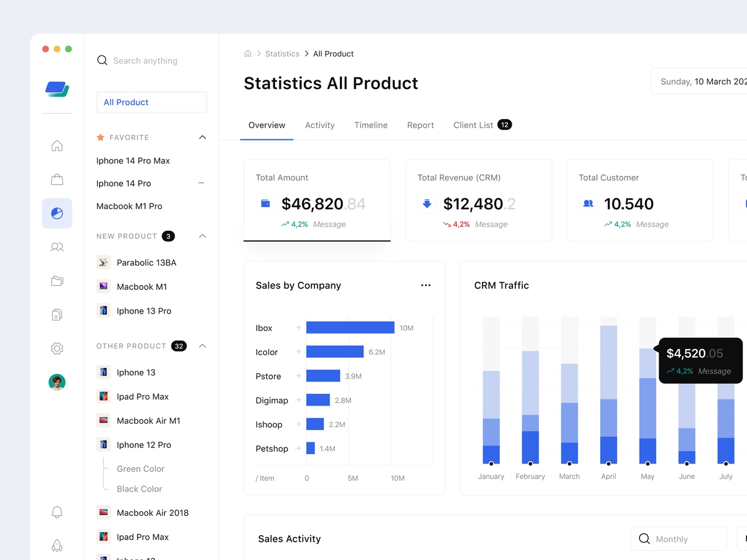The width and height of the screenshot is (747, 560).
Task: Click the Statistics breadcrumb link
Action: 282,54
